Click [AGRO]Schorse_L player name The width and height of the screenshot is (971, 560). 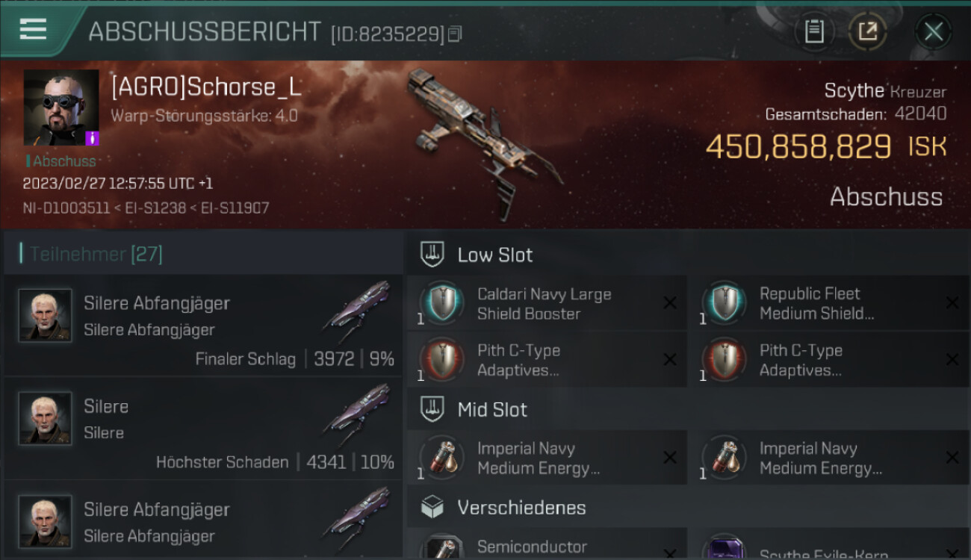click(206, 87)
